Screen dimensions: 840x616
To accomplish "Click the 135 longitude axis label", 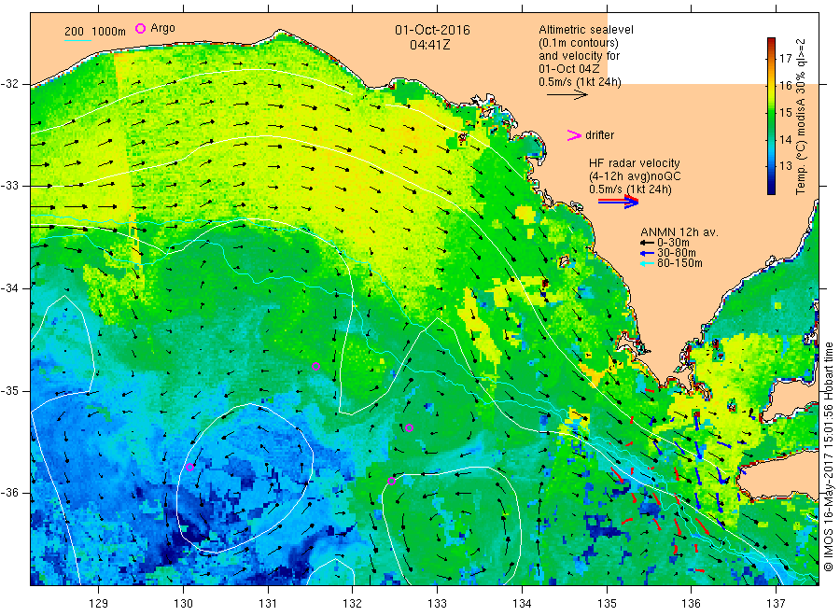I will click(607, 603).
